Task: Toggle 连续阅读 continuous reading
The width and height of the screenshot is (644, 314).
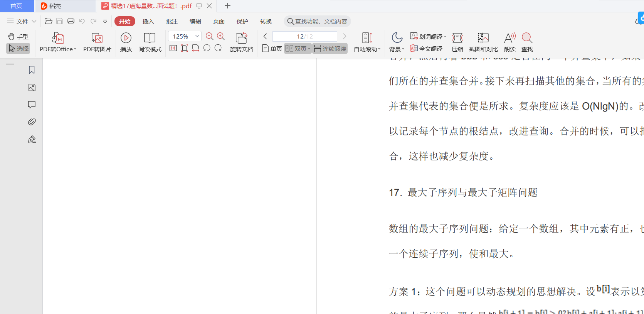Action: tap(330, 49)
